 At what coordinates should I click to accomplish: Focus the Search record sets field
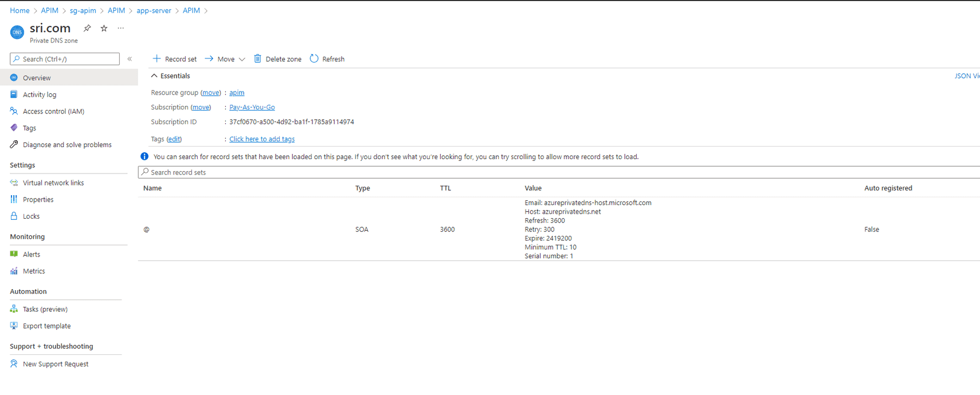coord(559,172)
